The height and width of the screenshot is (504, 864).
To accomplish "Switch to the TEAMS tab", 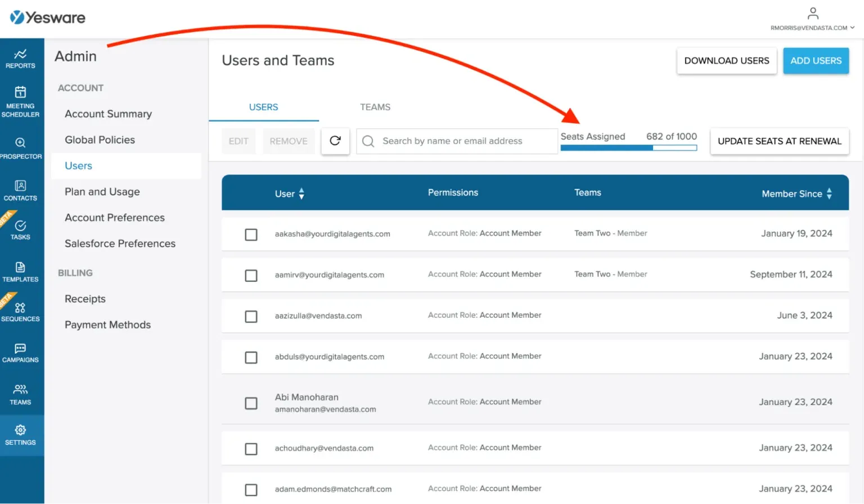I will tap(375, 107).
